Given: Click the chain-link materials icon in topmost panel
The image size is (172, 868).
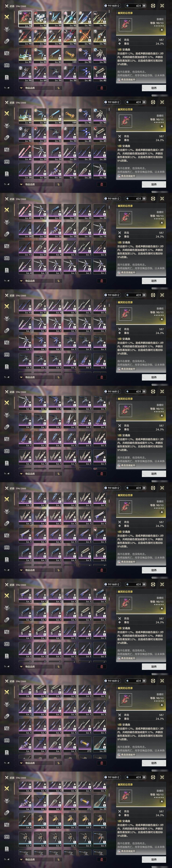Looking at the screenshot, I should 7,41.
